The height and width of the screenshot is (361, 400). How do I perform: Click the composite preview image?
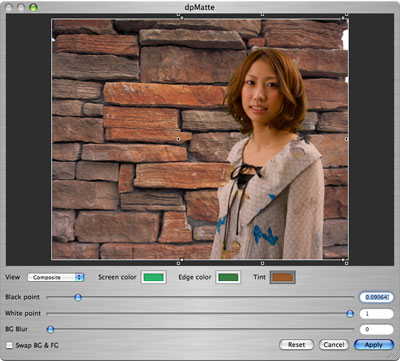(200, 139)
